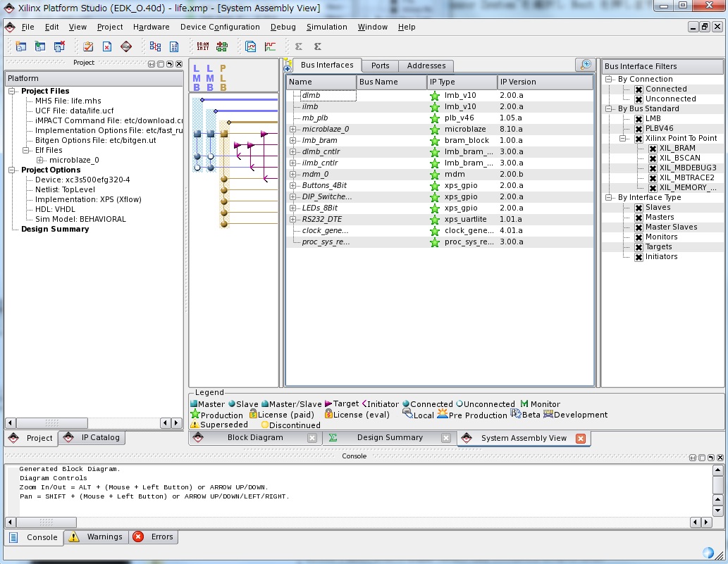Select the dlmb name cell
Image resolution: width=728 pixels, height=564 pixels.
point(328,96)
